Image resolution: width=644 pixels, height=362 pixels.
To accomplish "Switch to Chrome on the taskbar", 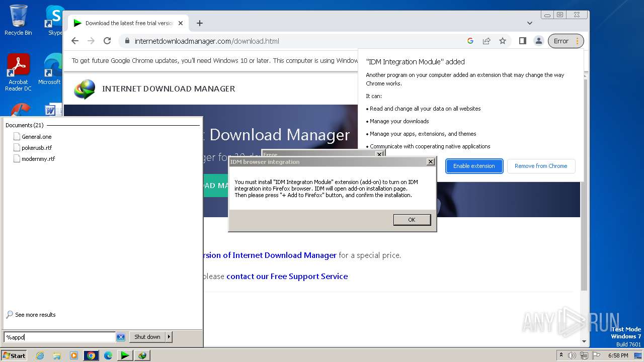I will click(91, 355).
